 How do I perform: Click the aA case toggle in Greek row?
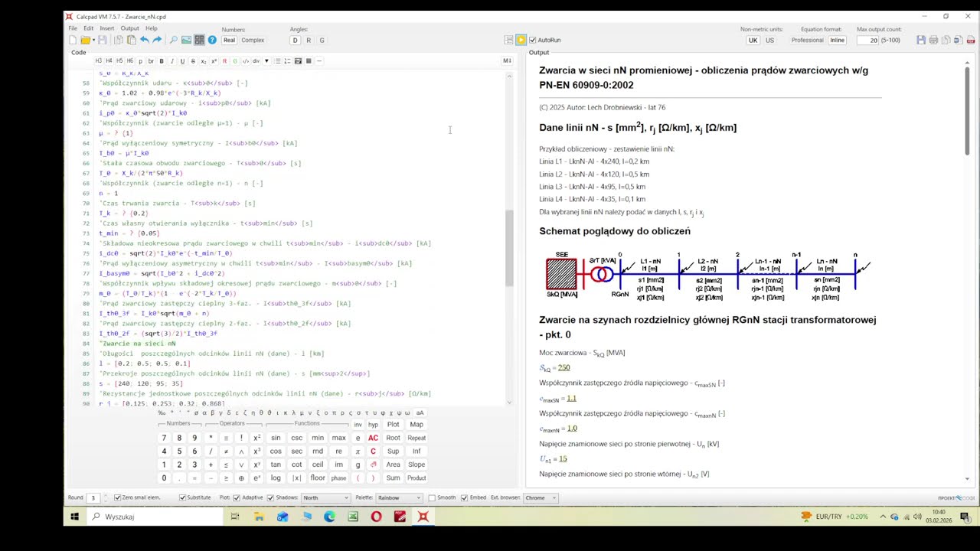point(420,413)
